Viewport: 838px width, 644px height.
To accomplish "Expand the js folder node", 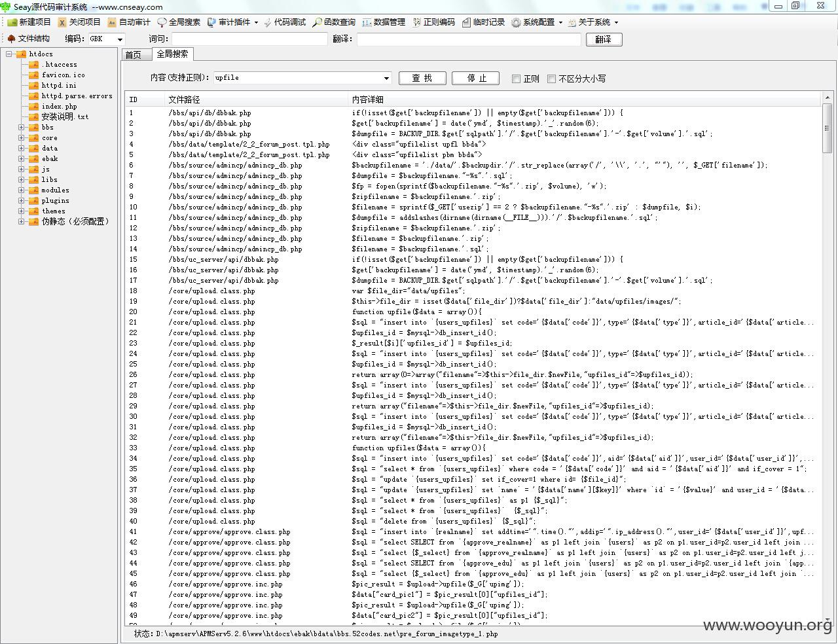I will click(21, 170).
